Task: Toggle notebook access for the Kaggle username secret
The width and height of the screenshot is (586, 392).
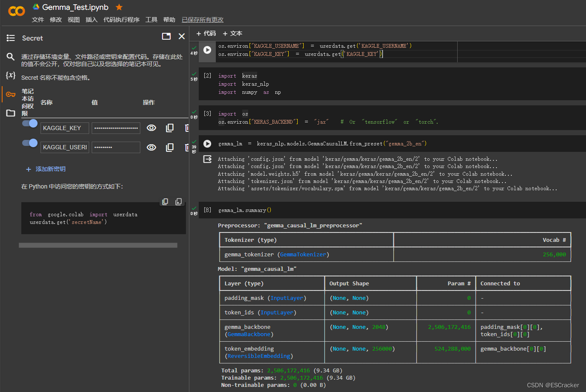Action: tap(30, 143)
